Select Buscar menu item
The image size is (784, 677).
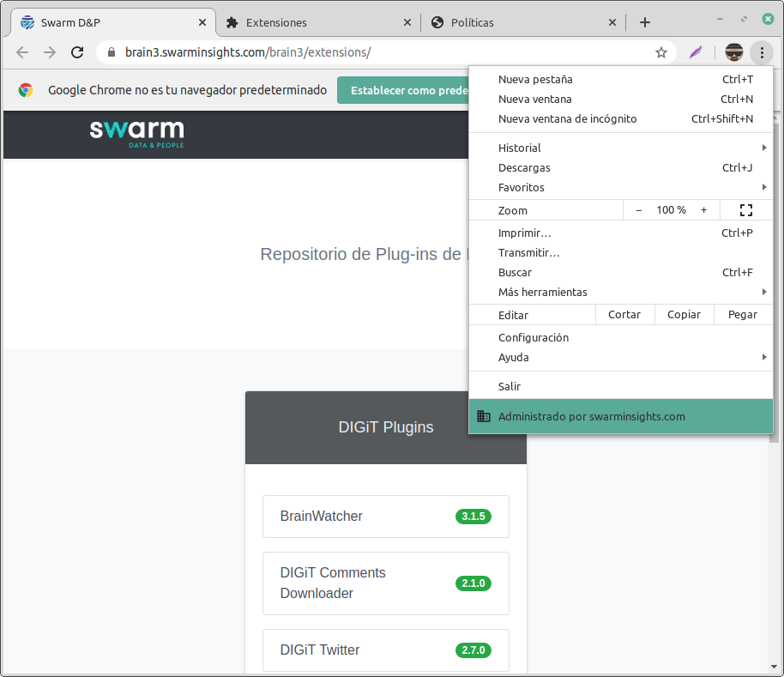point(621,273)
